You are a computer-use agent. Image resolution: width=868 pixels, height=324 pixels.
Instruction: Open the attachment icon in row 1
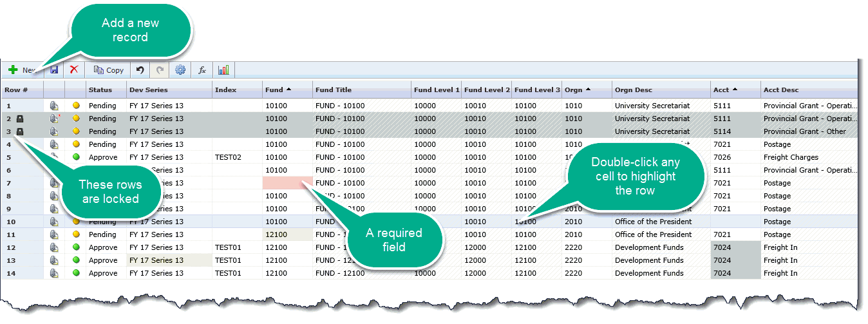(x=54, y=106)
